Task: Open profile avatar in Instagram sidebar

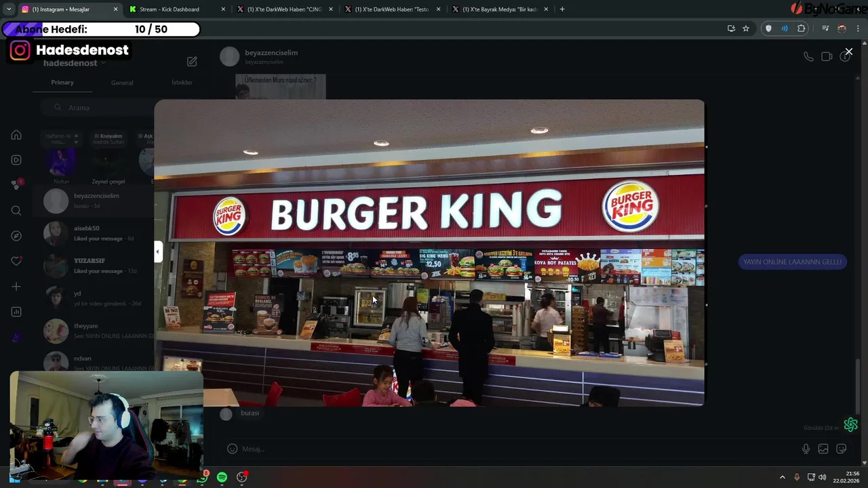Action: click(16, 337)
